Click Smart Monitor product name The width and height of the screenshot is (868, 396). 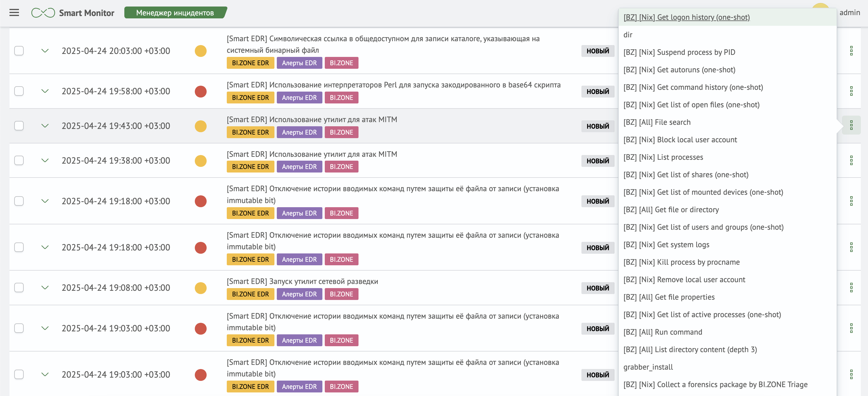(x=87, y=13)
